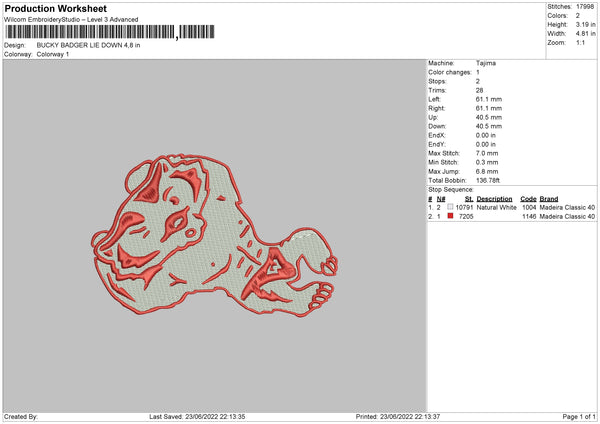Viewport: 600px width, 424px height.
Task: Click the Left value 61.1 mm
Action: pos(489,99)
